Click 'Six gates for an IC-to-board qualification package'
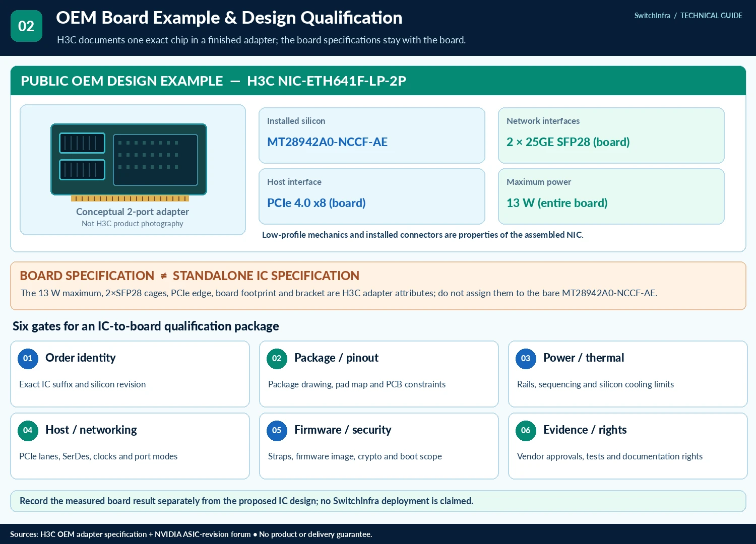 tap(146, 326)
